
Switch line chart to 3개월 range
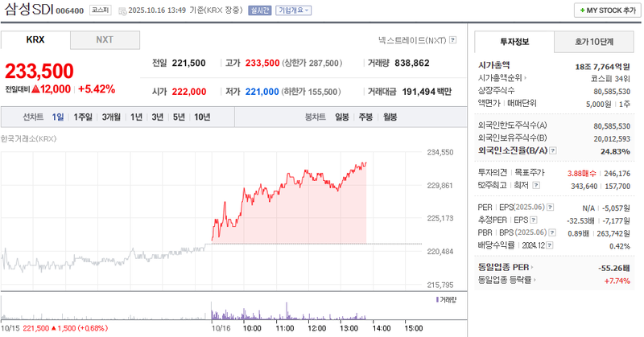click(111, 117)
